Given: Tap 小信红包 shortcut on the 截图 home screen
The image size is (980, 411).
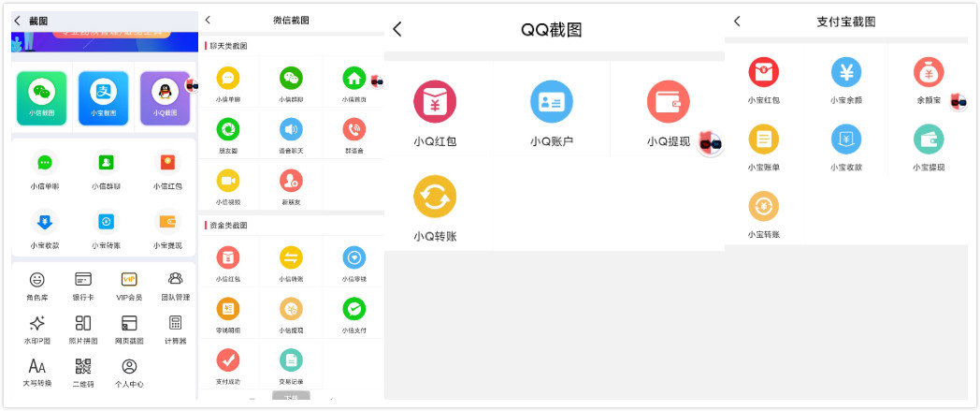Looking at the screenshot, I should click(x=167, y=169).
